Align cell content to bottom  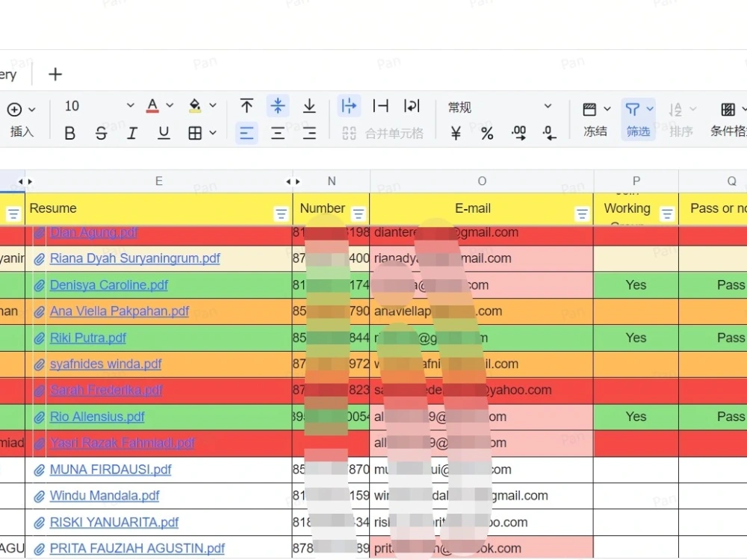pyautogui.click(x=309, y=106)
